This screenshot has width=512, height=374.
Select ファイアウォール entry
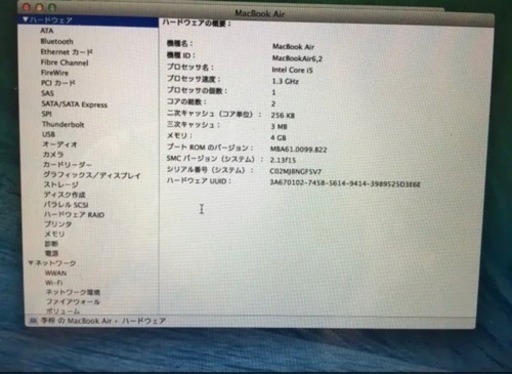click(x=73, y=302)
